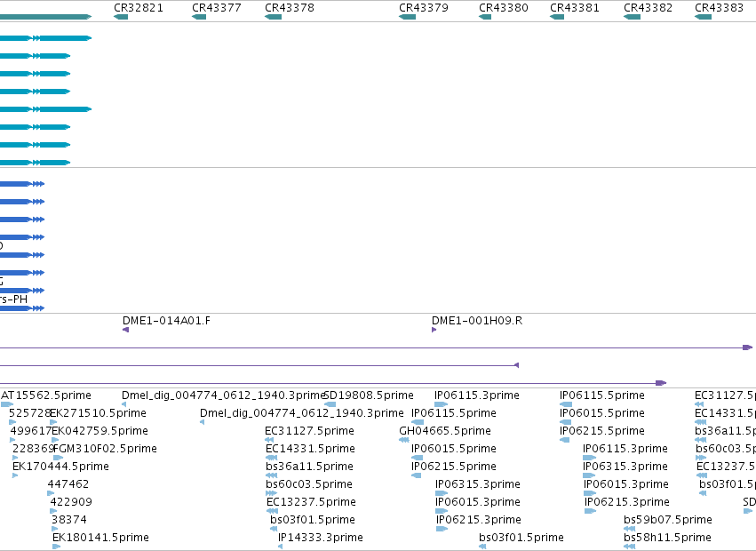Image resolution: width=756 pixels, height=551 pixels.
Task: Select the SD19808.5prime EST glyph
Action: 330,404
